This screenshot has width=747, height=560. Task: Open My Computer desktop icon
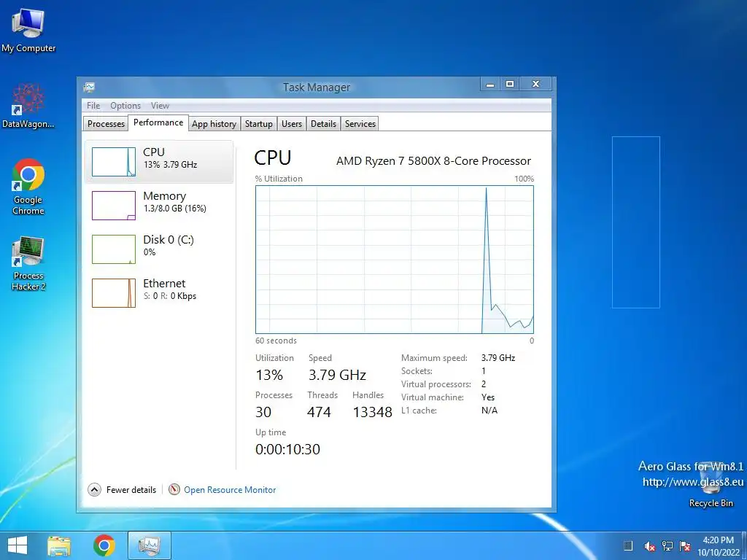28,30
